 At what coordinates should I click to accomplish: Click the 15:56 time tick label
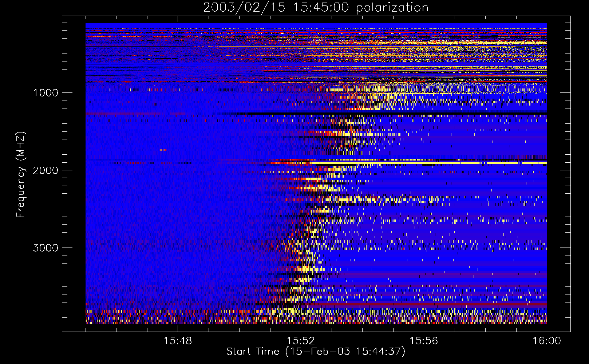424,341
